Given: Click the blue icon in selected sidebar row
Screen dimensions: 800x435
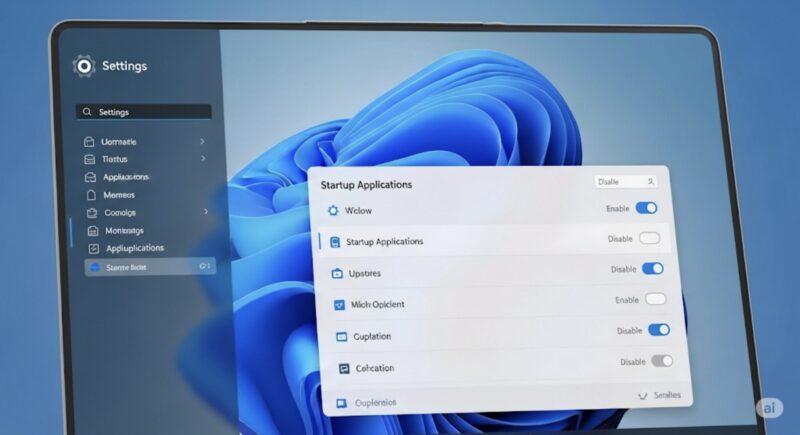Looking at the screenshot, I should pyautogui.click(x=95, y=267).
